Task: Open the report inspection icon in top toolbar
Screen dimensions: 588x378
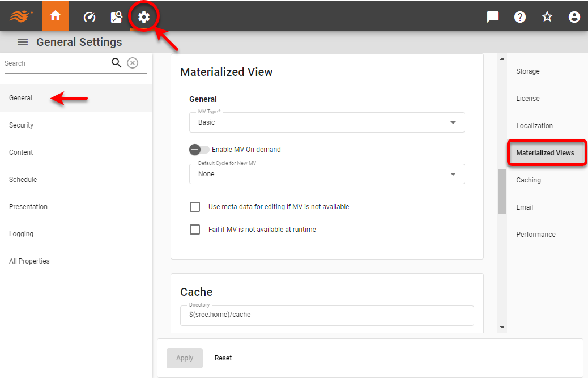Action: click(x=116, y=16)
